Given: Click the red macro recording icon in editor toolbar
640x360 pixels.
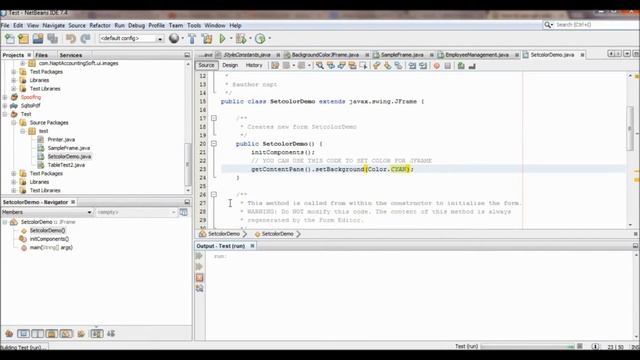Looking at the screenshot, I should click(x=437, y=66).
